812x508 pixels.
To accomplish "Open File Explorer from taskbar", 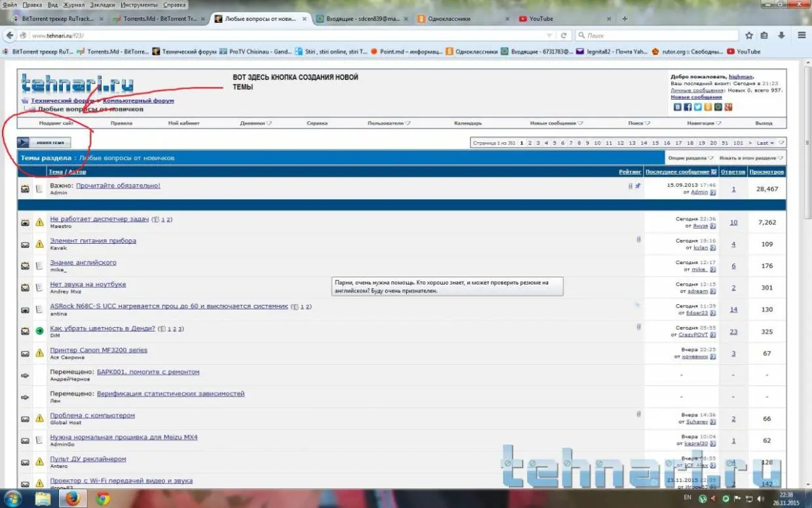I will (43, 498).
